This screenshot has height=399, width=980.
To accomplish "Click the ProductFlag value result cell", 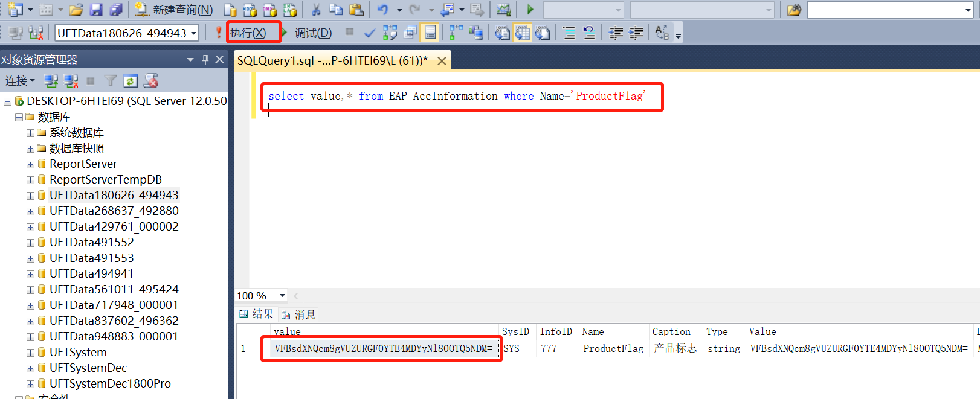I will 383,348.
